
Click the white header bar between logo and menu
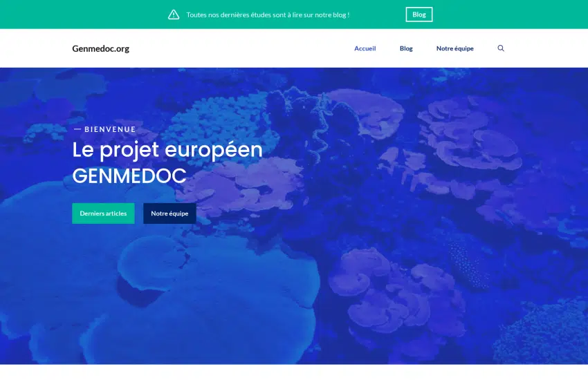click(240, 48)
